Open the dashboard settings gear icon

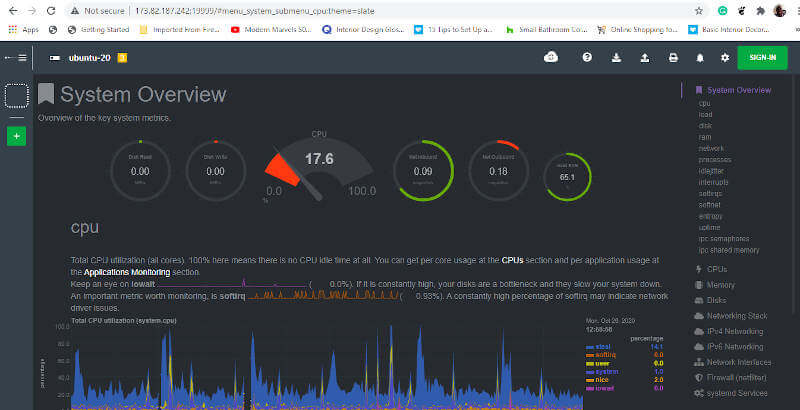point(725,58)
